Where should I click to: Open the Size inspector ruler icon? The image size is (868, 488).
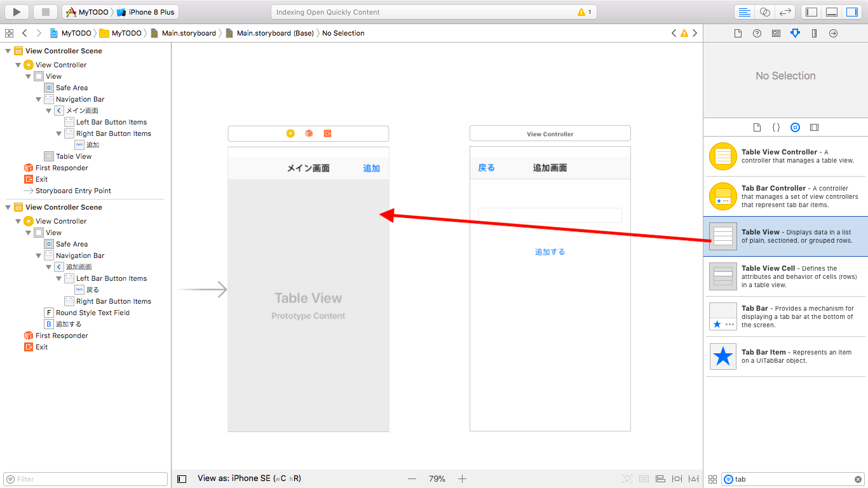(814, 33)
